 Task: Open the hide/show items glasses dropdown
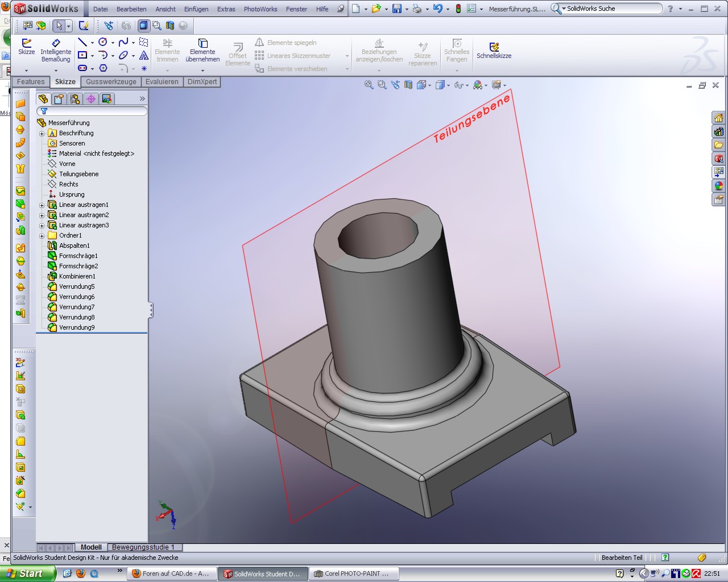pos(460,85)
